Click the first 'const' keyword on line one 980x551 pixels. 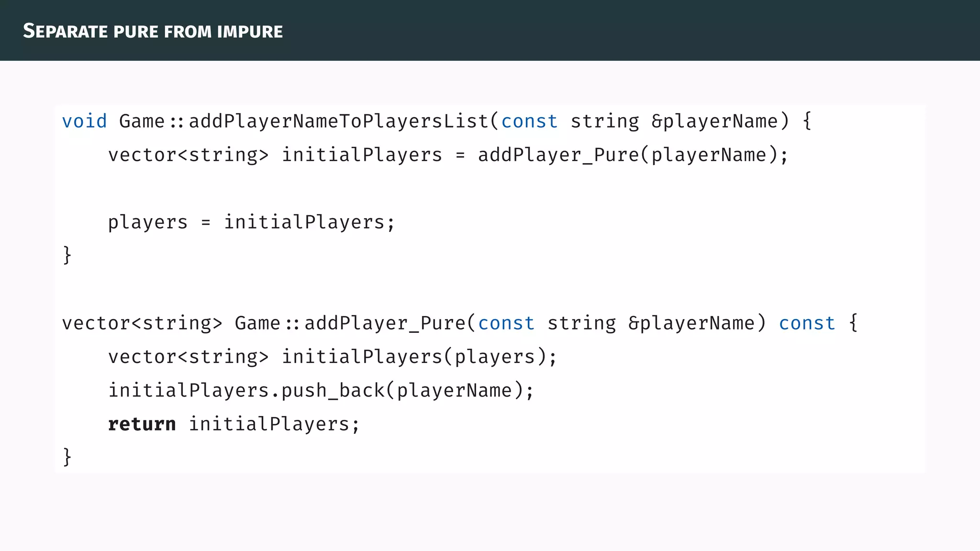(x=529, y=121)
